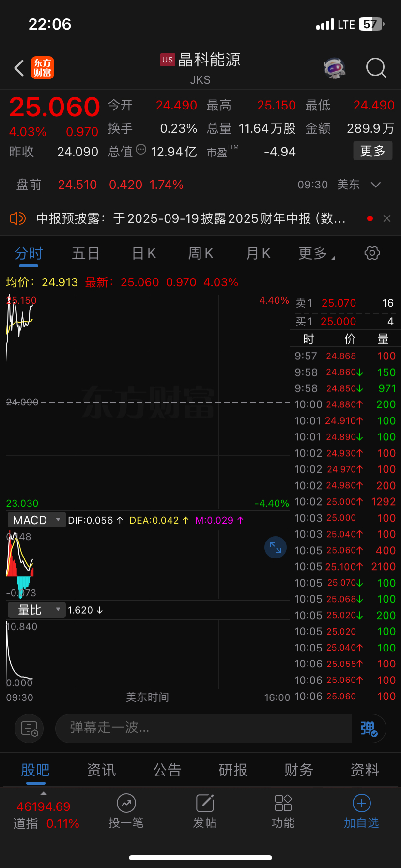Expand the 道指 index bar arrow
This screenshot has height=868, width=401.
pyautogui.click(x=44, y=793)
